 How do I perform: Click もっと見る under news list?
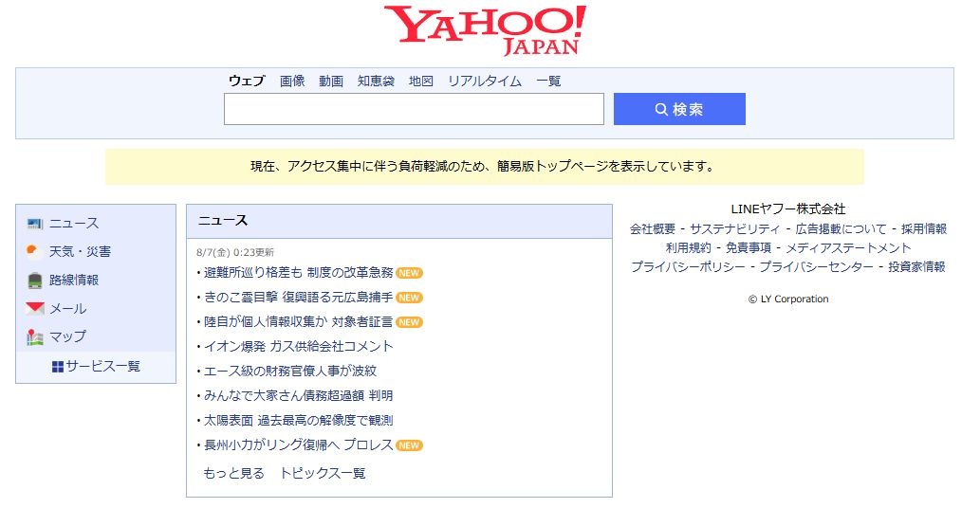[x=233, y=473]
